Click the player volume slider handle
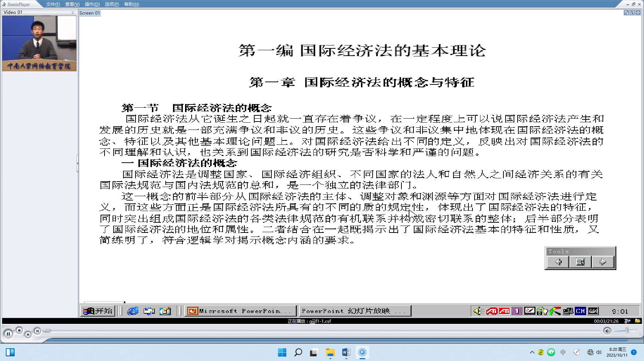The image size is (644, 361). tap(627, 330)
